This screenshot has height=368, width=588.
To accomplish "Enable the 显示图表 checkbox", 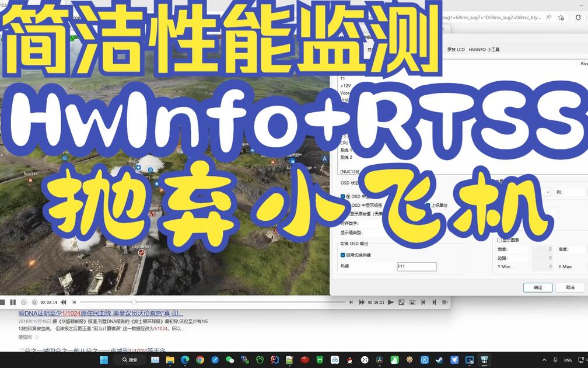I will [x=499, y=240].
